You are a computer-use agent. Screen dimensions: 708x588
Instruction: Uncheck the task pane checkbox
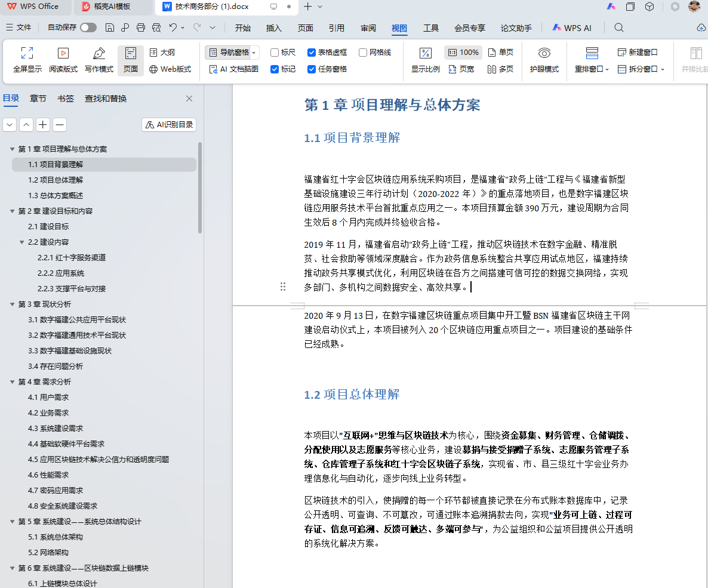311,69
